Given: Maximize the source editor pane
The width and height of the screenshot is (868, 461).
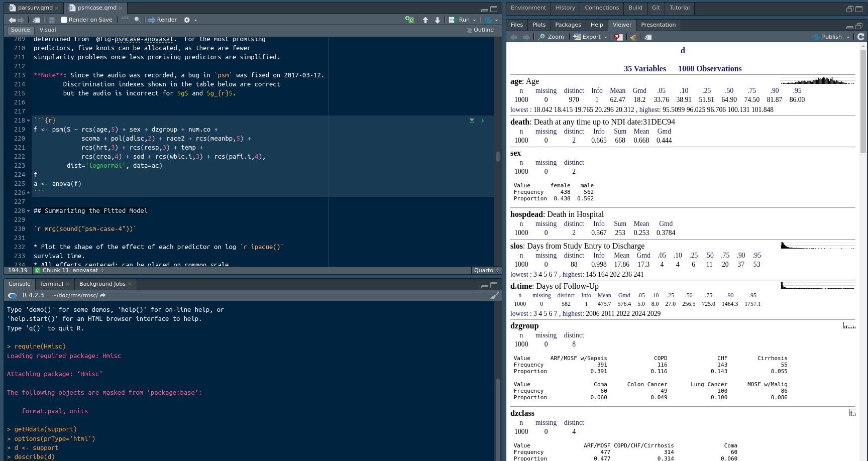Looking at the screenshot, I should pos(494,9).
